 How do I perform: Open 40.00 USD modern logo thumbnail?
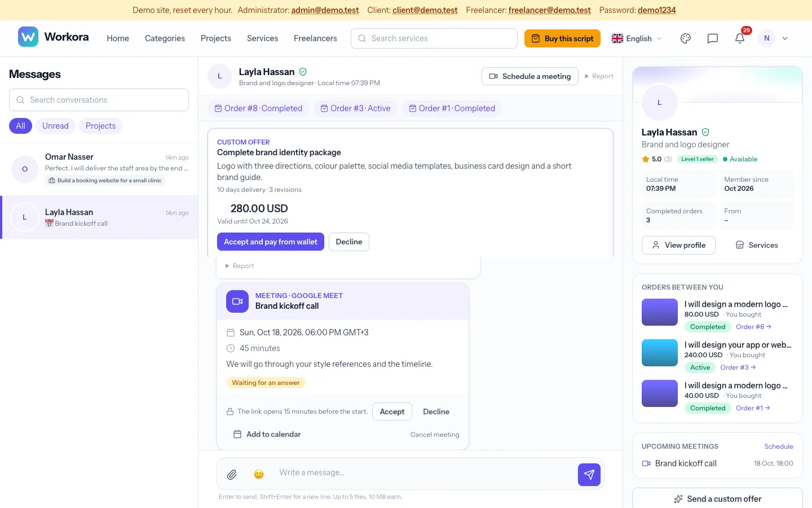click(x=660, y=393)
